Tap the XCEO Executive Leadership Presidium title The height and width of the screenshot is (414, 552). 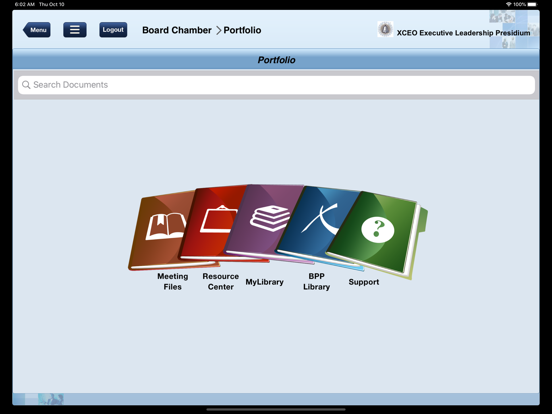click(x=463, y=33)
